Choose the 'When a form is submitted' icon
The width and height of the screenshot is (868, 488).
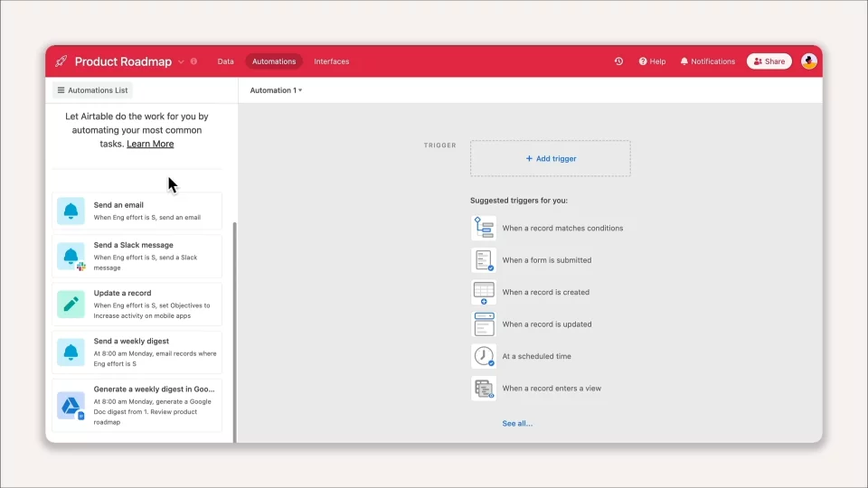(483, 260)
